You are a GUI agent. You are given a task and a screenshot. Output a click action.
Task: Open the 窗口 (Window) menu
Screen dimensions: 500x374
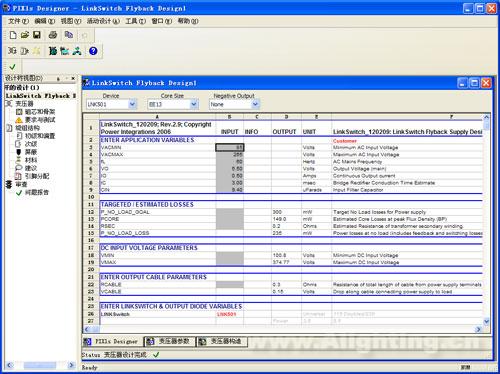click(x=162, y=21)
